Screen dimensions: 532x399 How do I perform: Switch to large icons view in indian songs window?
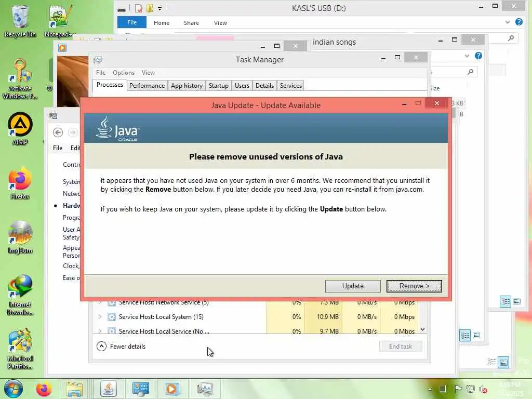tap(477, 335)
